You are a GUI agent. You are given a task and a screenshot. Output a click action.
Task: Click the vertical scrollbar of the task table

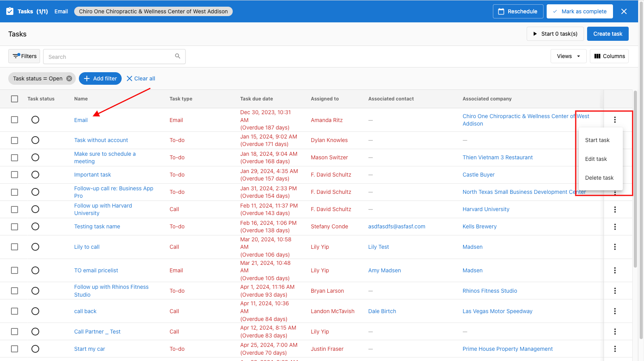(x=635, y=179)
